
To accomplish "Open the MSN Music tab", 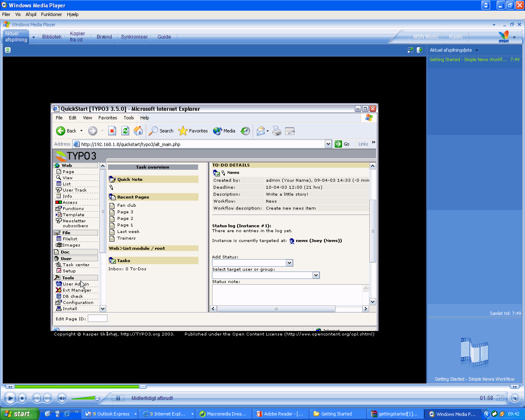I will point(426,37).
